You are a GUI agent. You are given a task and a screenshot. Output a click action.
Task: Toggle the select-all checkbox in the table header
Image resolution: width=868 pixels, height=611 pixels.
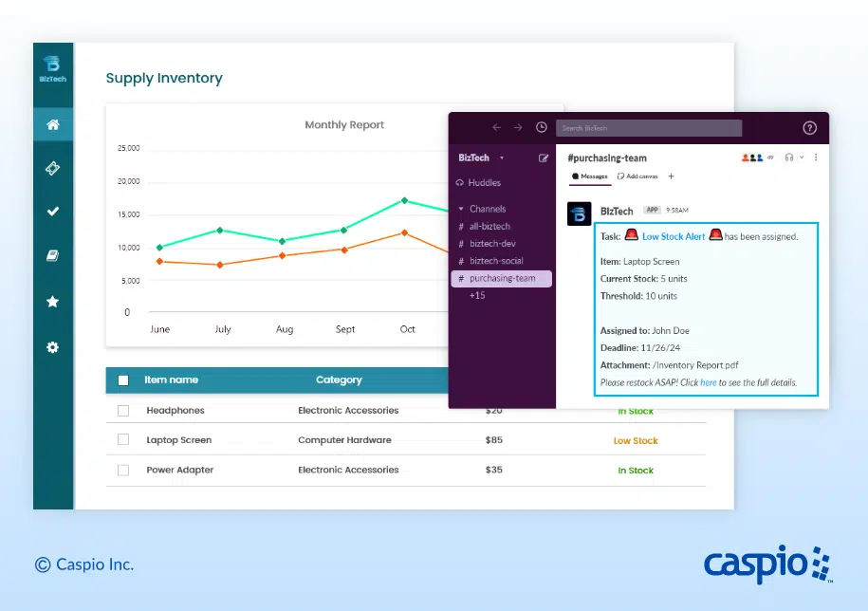pos(123,380)
